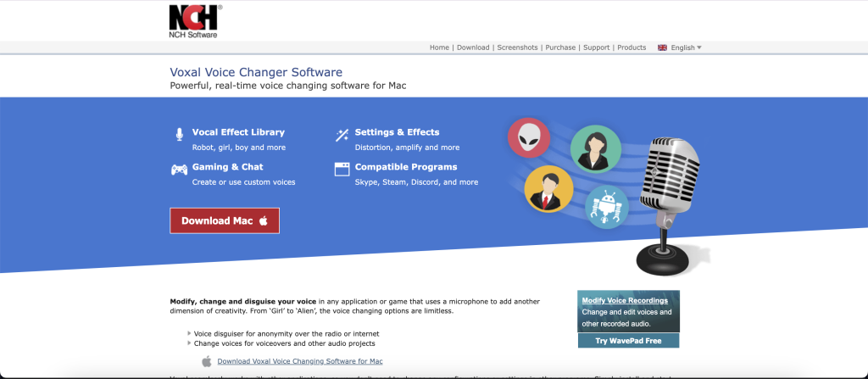
Task: Click the NCH Software logo
Action: tap(196, 21)
